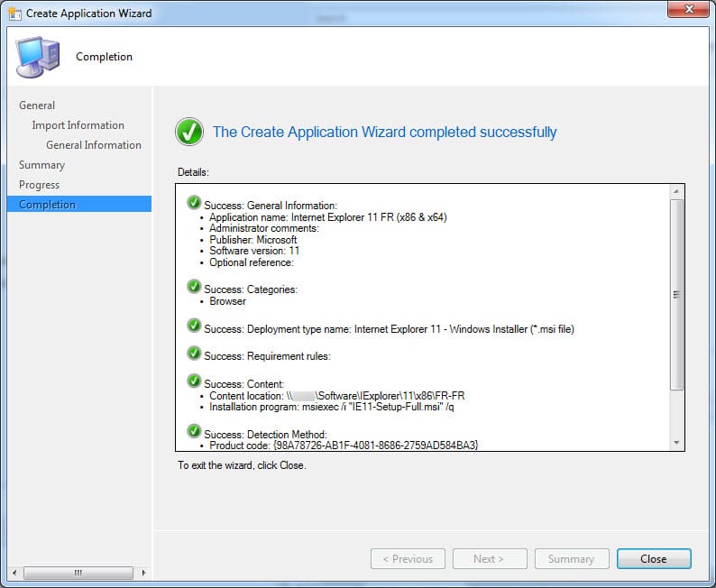
Task: Select the highlighted Completion step
Action: pyautogui.click(x=79, y=204)
